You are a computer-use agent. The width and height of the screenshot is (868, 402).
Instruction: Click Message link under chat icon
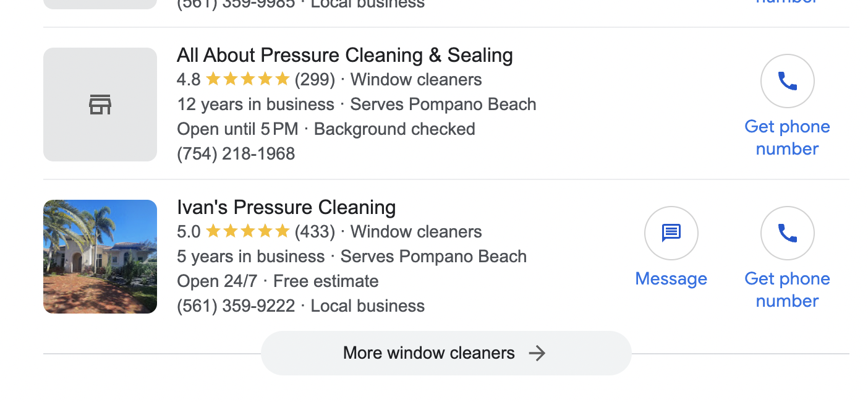[x=671, y=279]
